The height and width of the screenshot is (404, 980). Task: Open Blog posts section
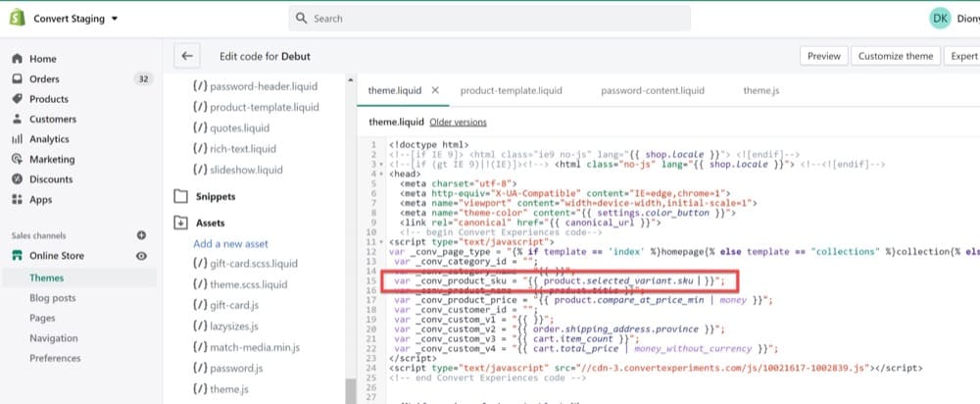[53, 298]
